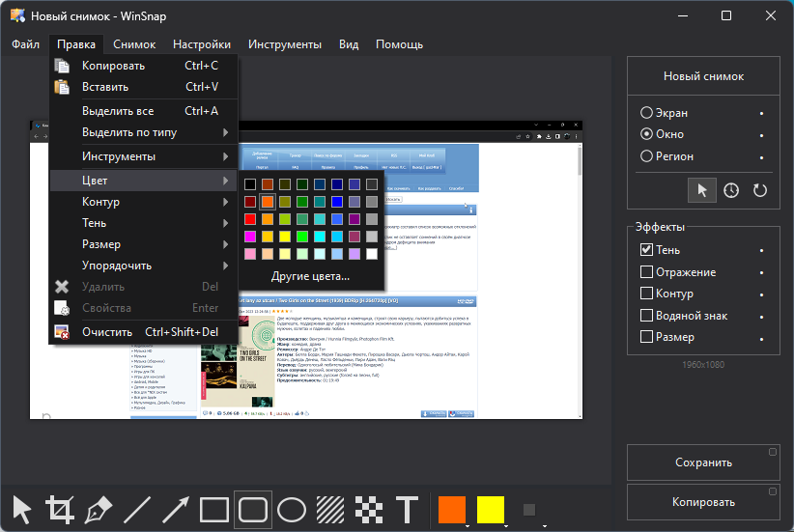This screenshot has height=532, width=794.
Task: Select the Line tool
Action: [137, 510]
